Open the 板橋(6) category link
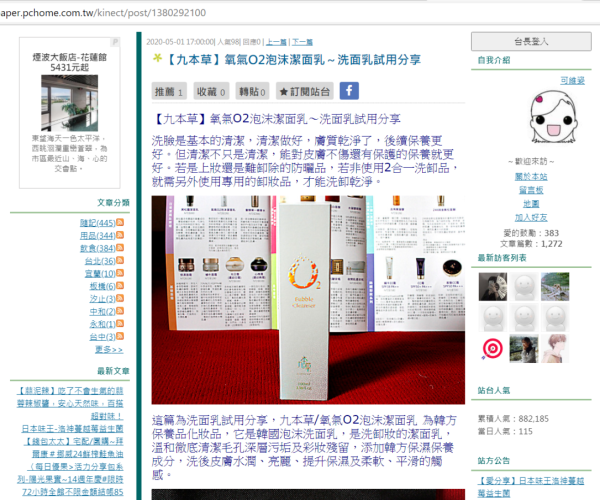 point(102,286)
